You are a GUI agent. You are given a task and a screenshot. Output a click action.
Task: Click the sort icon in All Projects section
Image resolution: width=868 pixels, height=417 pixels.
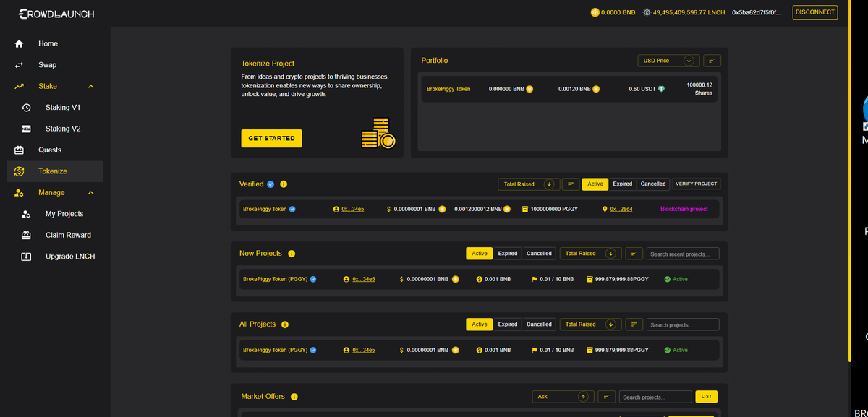634,324
